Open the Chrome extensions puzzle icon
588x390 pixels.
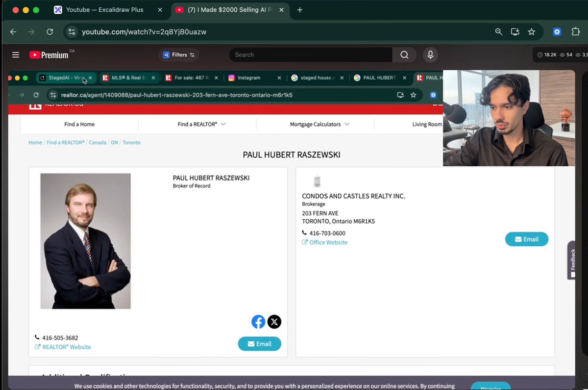[576, 32]
